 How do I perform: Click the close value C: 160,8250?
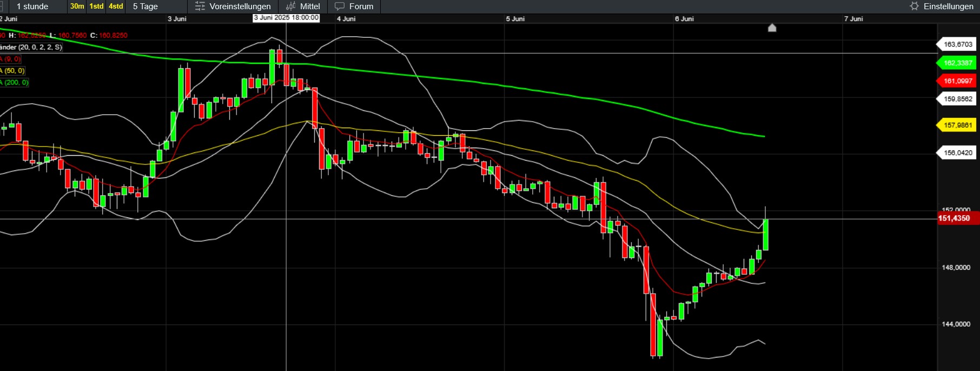tap(109, 35)
